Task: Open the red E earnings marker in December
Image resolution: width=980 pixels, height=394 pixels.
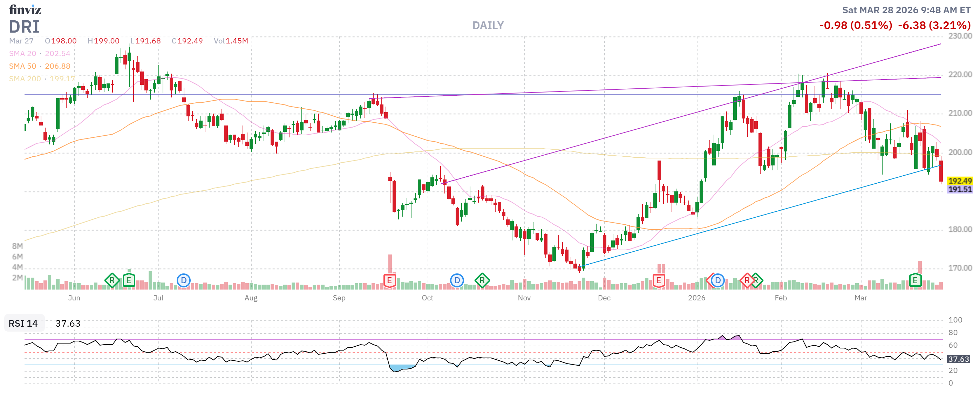Action: pyautogui.click(x=659, y=281)
